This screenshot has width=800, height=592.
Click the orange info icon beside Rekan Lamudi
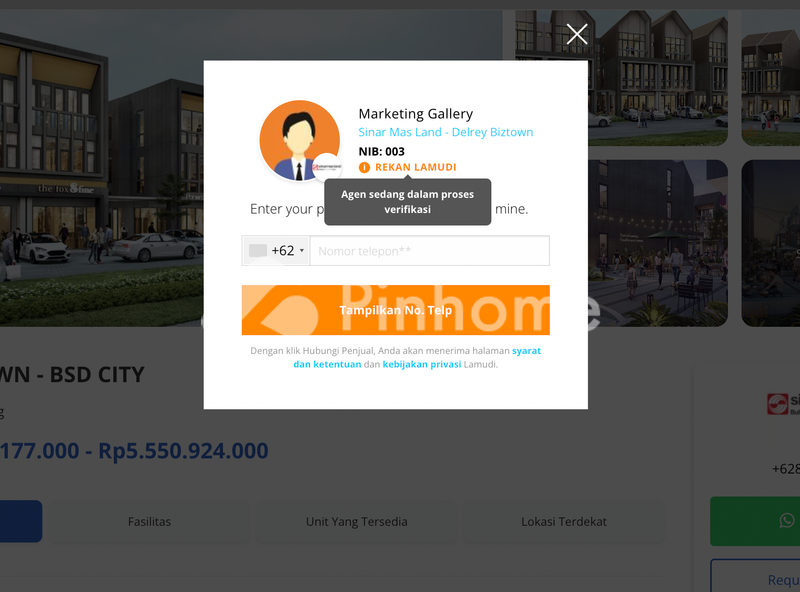click(364, 168)
